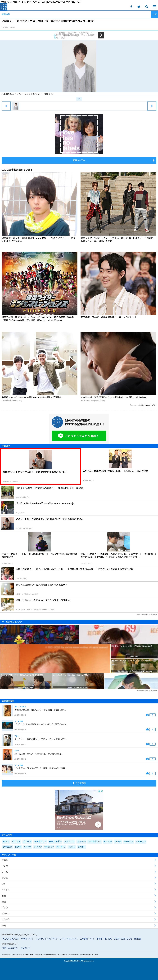
Task: Select the グラビア tag
Action: click(16, 841)
